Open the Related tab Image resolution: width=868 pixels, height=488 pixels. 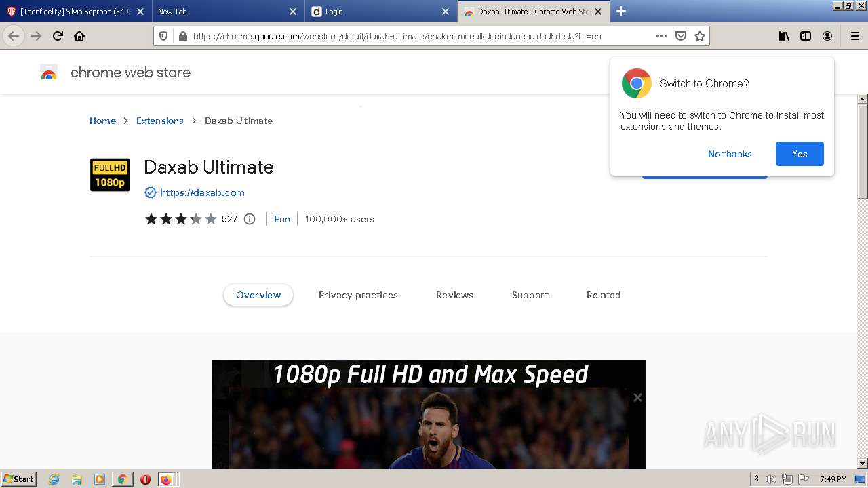(604, 295)
